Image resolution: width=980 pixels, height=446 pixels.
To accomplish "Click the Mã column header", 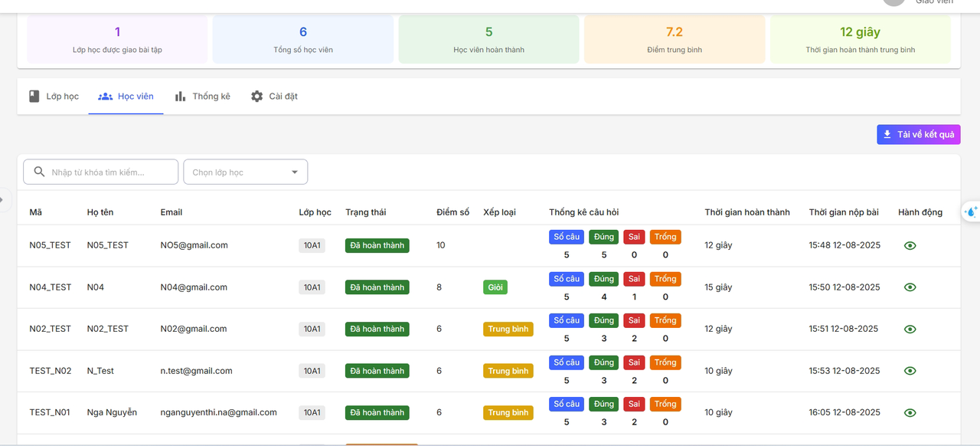I will tap(36, 212).
